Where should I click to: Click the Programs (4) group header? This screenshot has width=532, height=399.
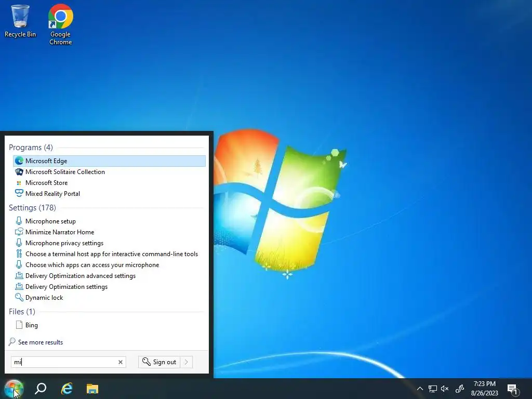31,147
